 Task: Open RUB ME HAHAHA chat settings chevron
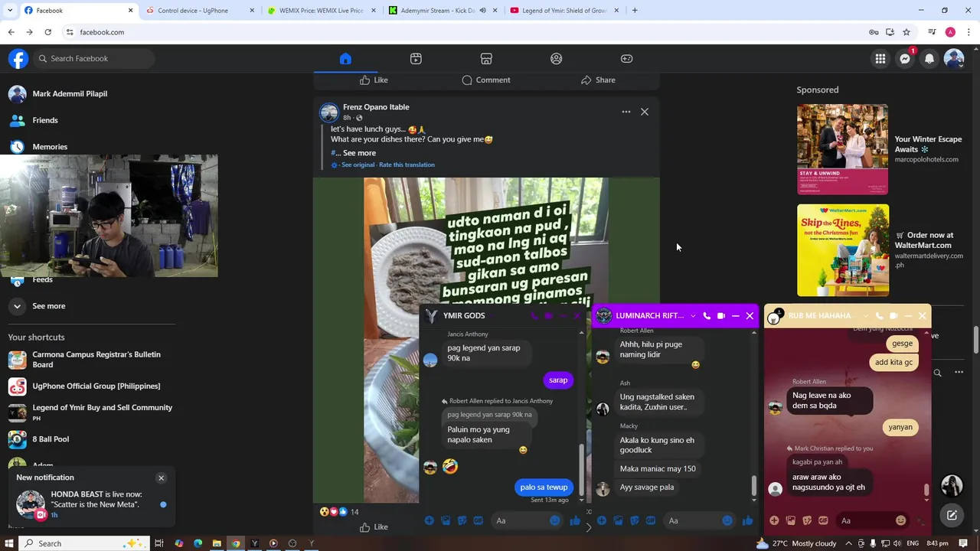coord(865,316)
